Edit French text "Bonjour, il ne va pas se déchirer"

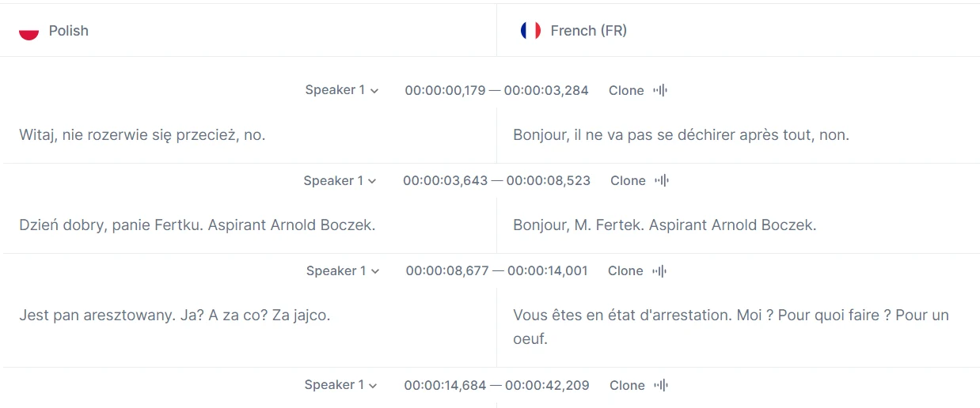pos(681,135)
